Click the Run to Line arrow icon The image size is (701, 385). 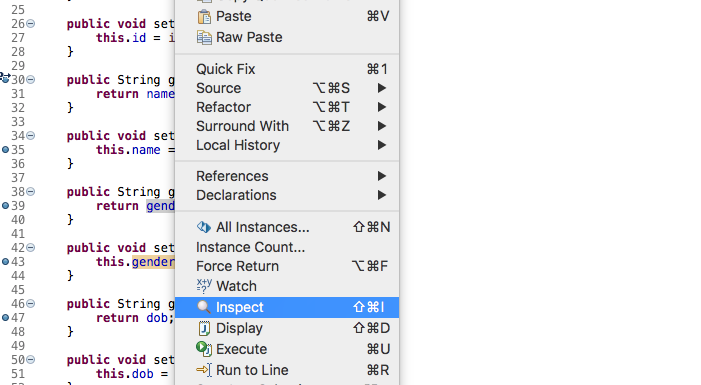204,370
